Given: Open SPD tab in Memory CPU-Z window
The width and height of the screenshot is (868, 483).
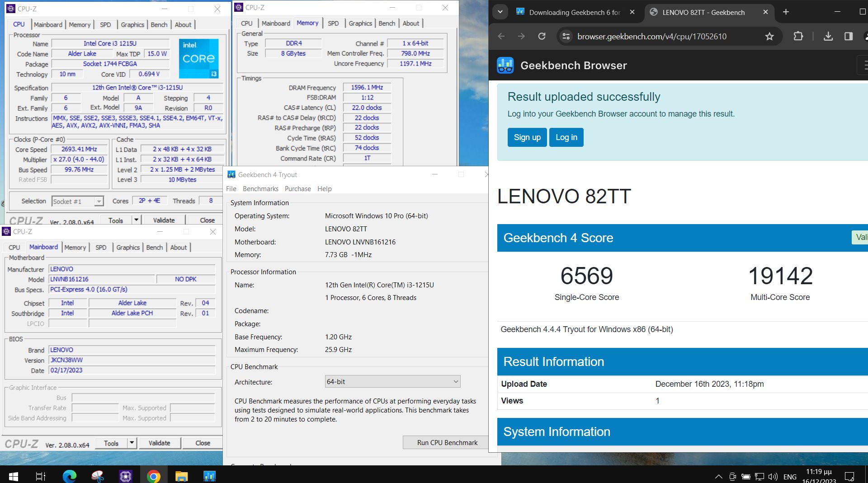Looking at the screenshot, I should [x=333, y=23].
